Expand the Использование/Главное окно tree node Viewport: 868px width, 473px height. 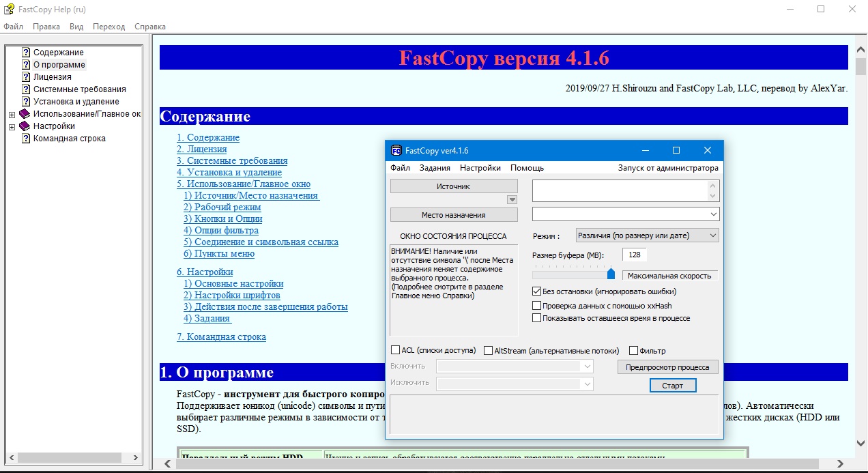click(12, 114)
